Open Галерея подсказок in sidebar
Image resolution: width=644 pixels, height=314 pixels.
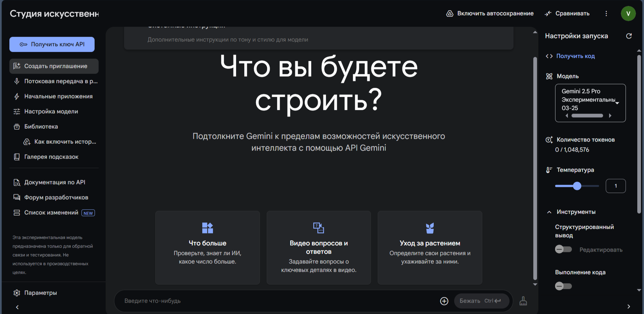click(x=54, y=157)
